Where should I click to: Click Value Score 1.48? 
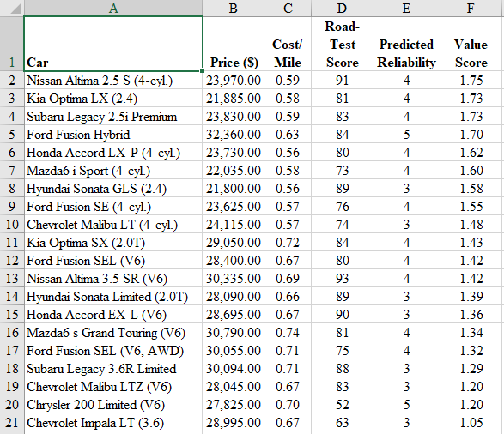pos(471,225)
